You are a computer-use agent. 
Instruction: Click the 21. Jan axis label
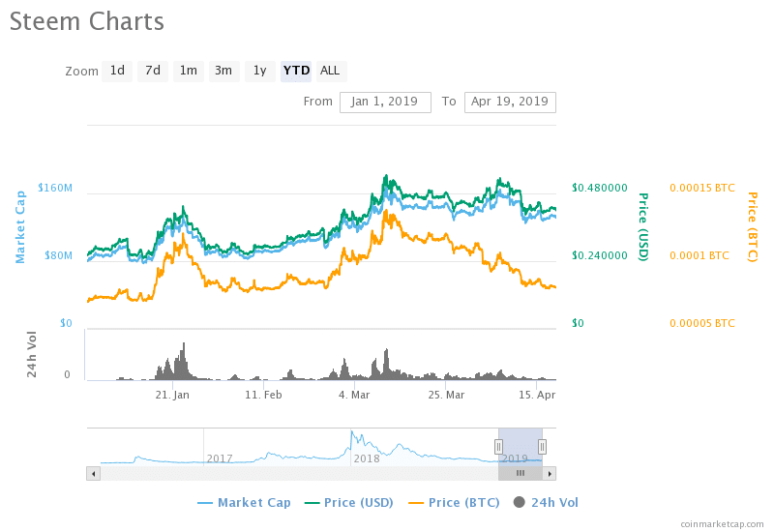pyautogui.click(x=172, y=396)
